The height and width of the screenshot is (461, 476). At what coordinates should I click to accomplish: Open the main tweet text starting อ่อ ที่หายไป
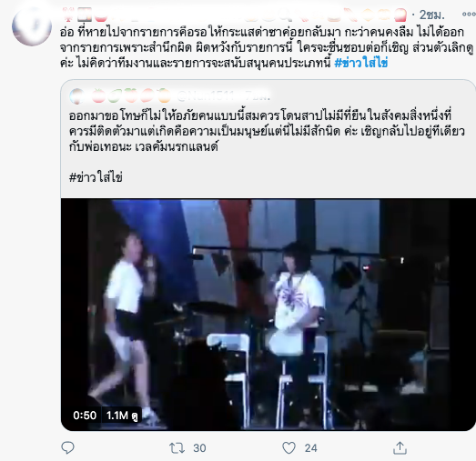pyautogui.click(x=267, y=47)
